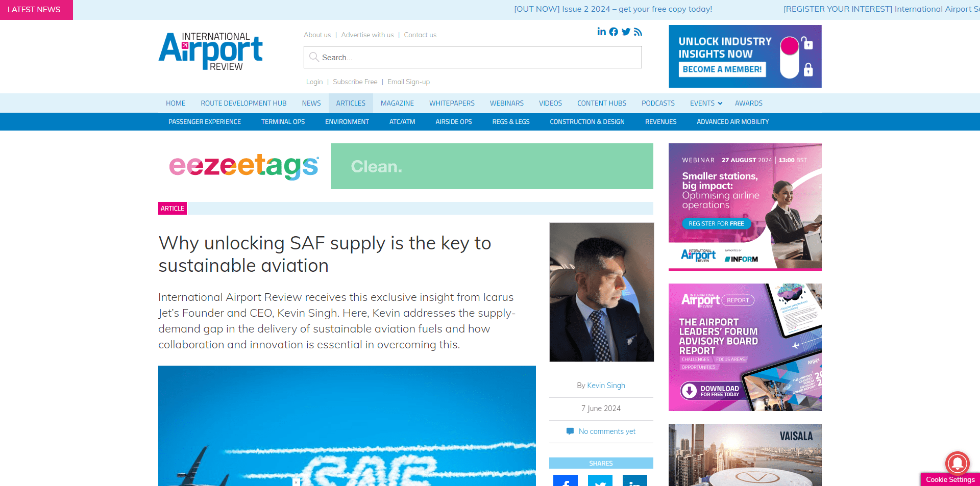The width and height of the screenshot is (980, 486).
Task: Share article via Twitter share button
Action: tap(600, 480)
